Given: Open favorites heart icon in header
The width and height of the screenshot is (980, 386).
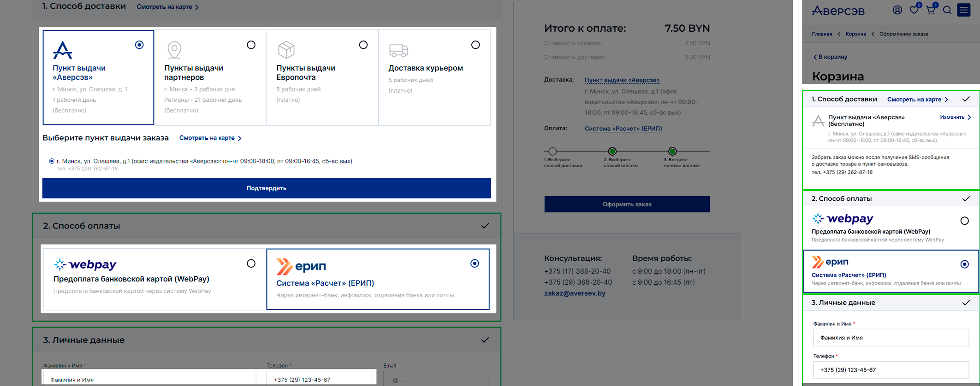Looking at the screenshot, I should 914,10.
